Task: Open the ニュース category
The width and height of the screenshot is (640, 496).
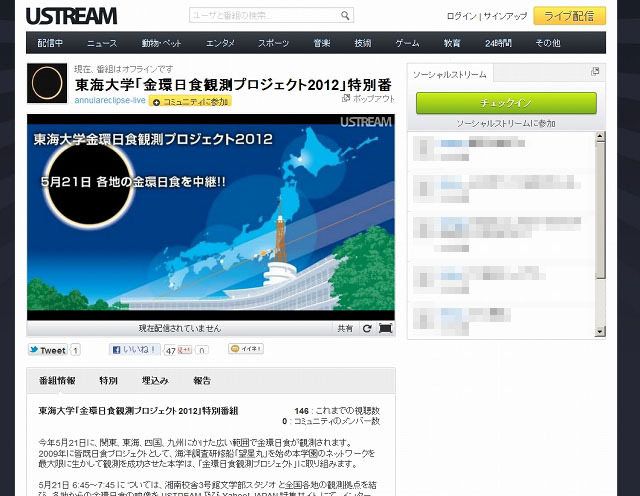Action: 102,43
